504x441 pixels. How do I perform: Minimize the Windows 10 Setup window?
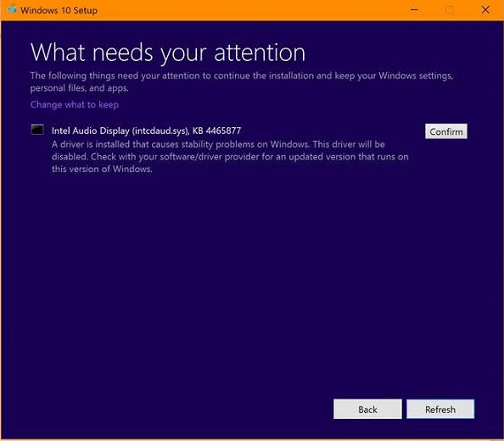pos(414,10)
